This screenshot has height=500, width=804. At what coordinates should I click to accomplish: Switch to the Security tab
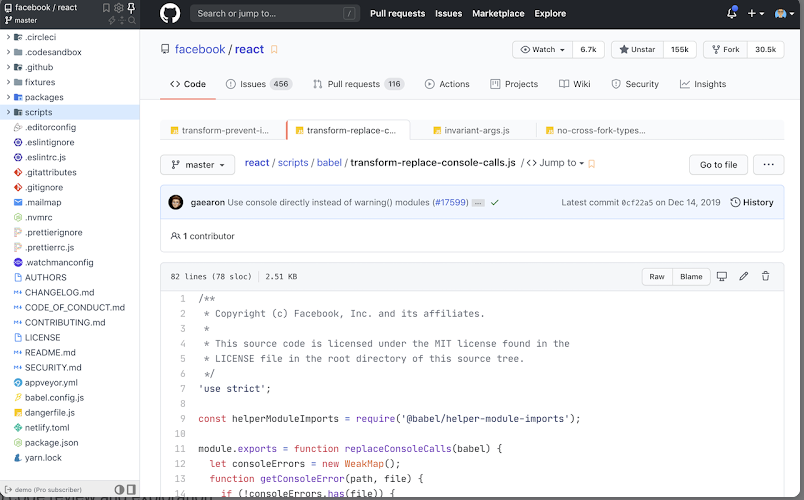(x=635, y=84)
